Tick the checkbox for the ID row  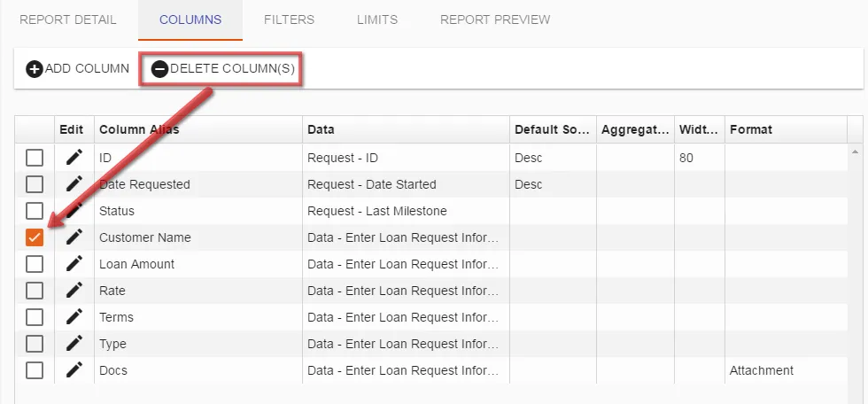click(x=35, y=158)
